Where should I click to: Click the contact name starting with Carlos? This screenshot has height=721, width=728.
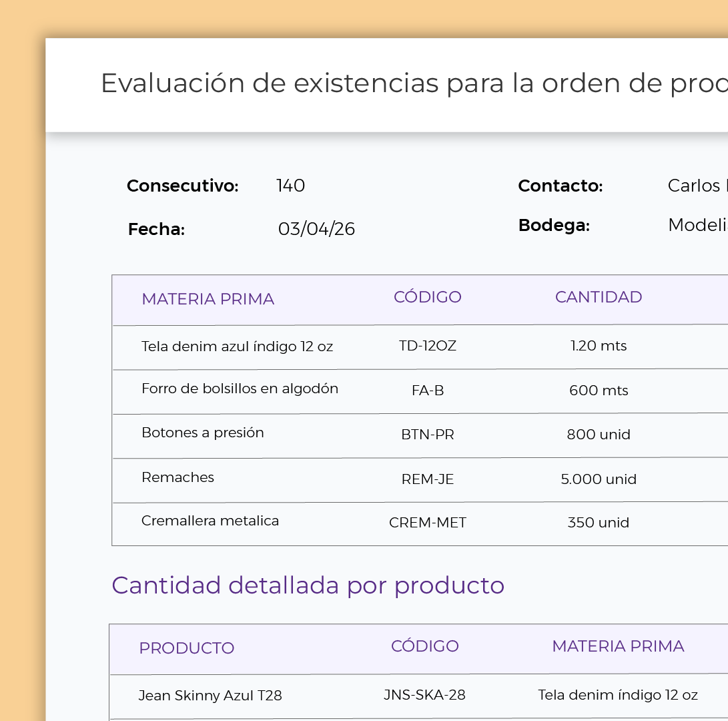[697, 186]
